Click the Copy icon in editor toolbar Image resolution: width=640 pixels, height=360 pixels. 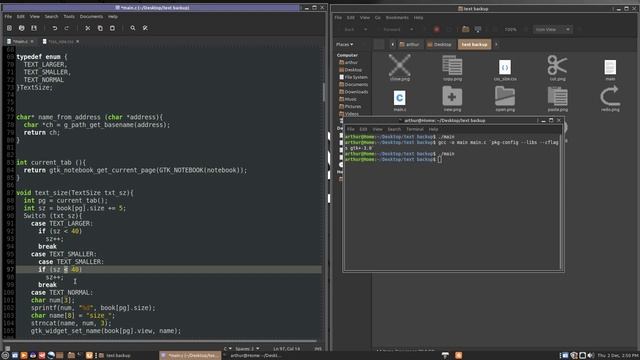tap(100, 28)
